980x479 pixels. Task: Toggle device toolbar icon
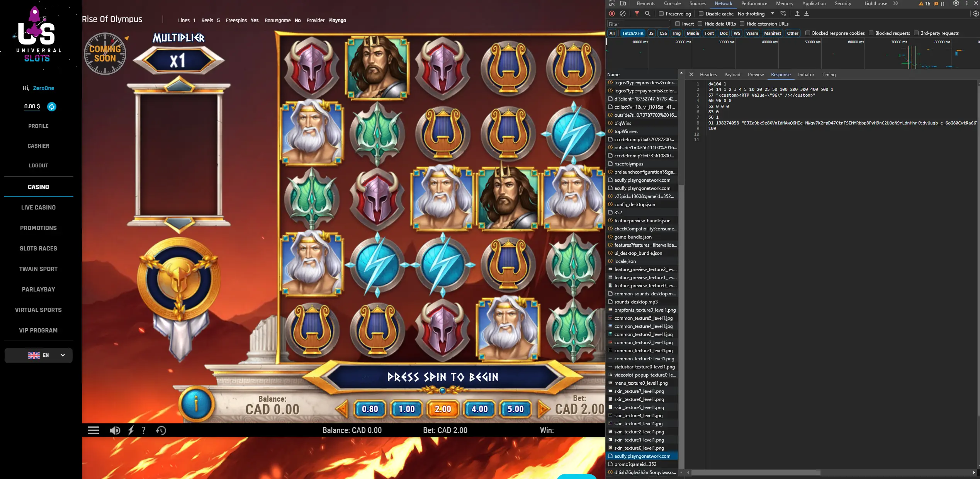click(x=623, y=3)
